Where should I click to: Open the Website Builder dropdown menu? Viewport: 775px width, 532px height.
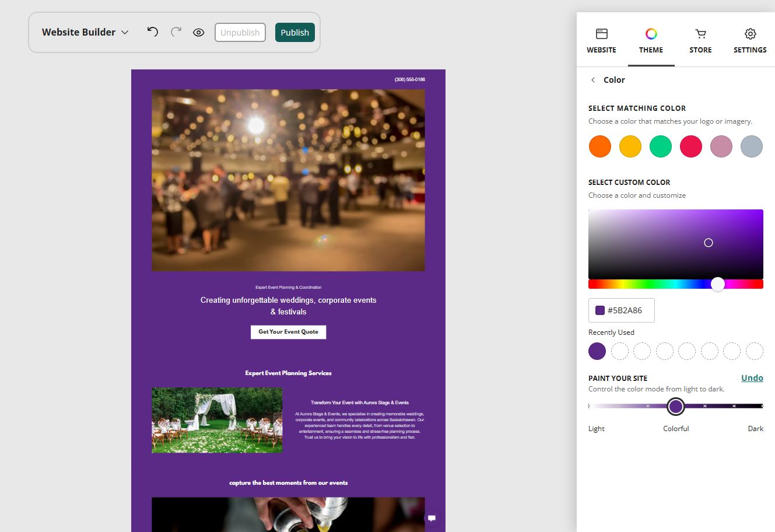pos(85,32)
